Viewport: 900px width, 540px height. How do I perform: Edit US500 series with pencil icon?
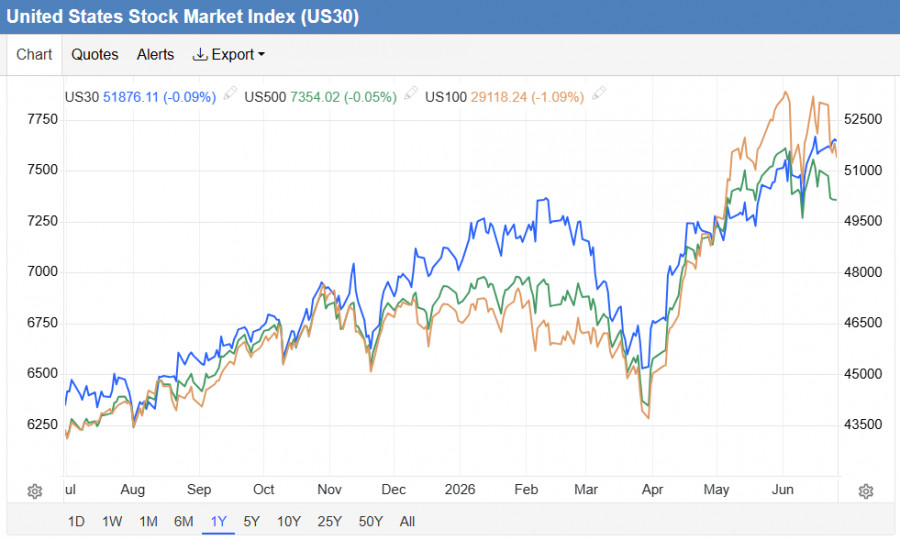[410, 93]
